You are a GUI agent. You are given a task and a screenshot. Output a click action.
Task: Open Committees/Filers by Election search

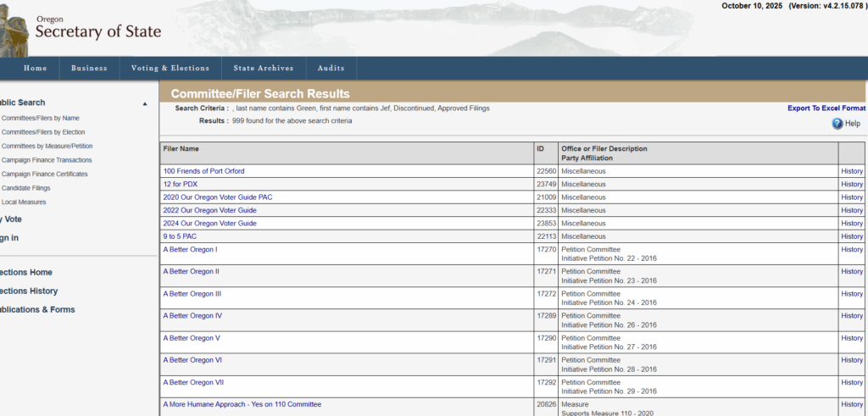click(x=43, y=132)
